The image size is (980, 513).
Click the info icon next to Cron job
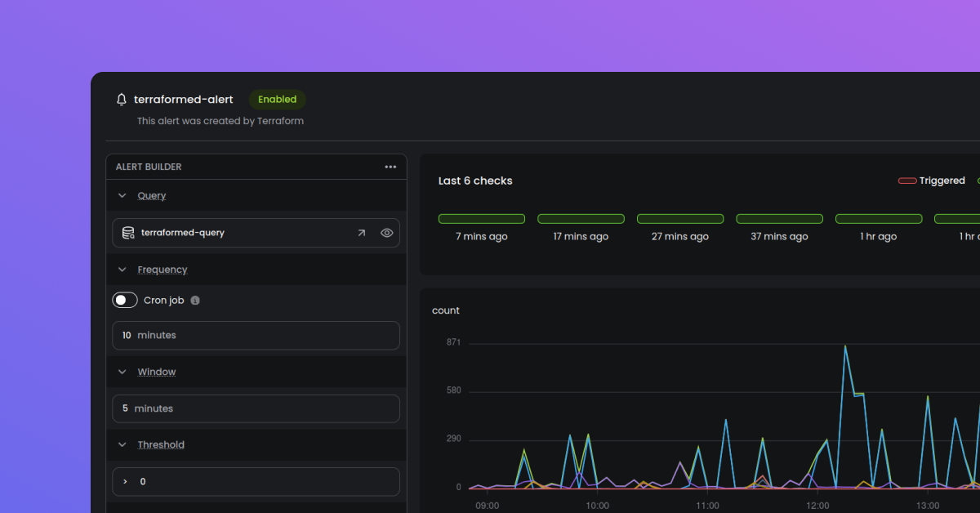[x=194, y=300]
